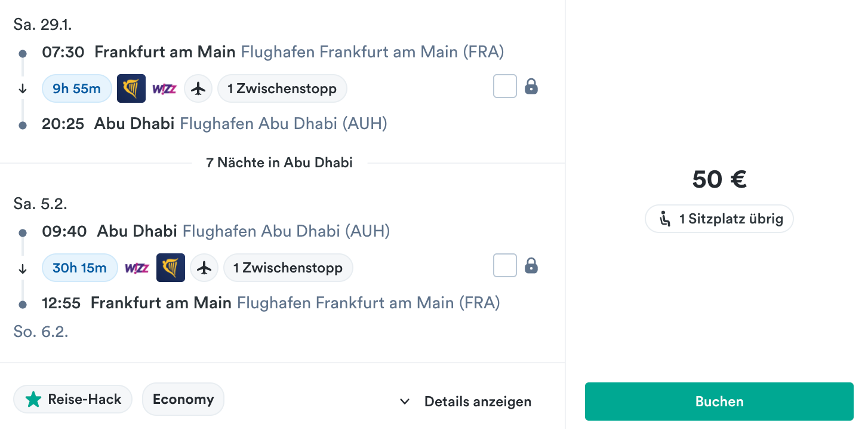Screen dimensions: 868x429
Task: Click the Buchen button
Action: coord(719,402)
